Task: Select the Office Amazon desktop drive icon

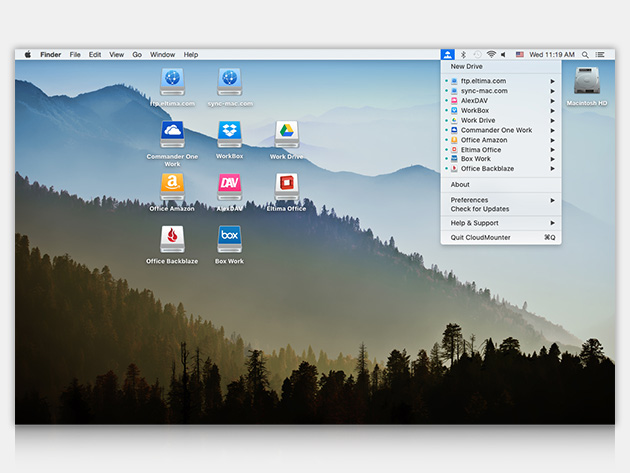Action: (x=172, y=187)
